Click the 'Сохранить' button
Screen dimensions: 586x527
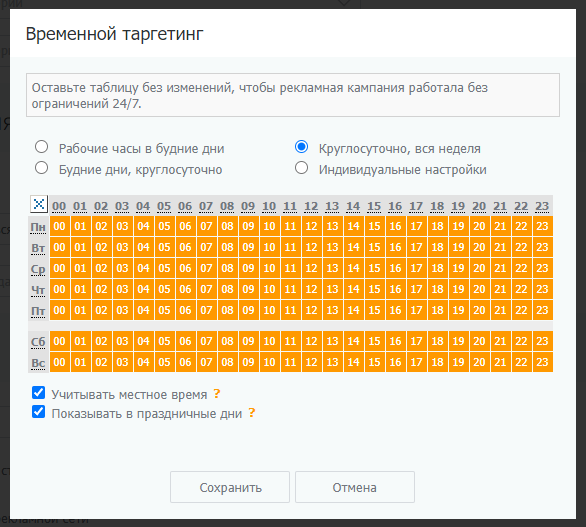point(230,487)
